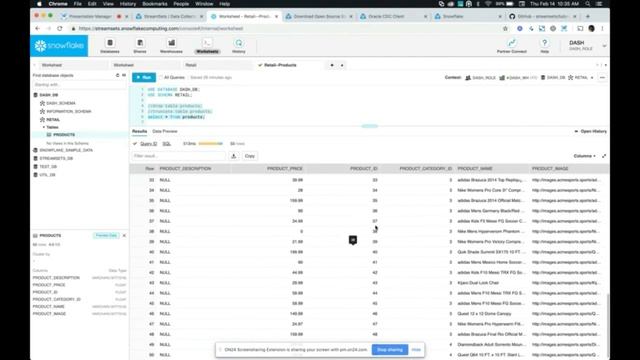Open the context settings dropdown arrow after RETAIL
This screenshot has width=640, height=360.
click(x=592, y=78)
